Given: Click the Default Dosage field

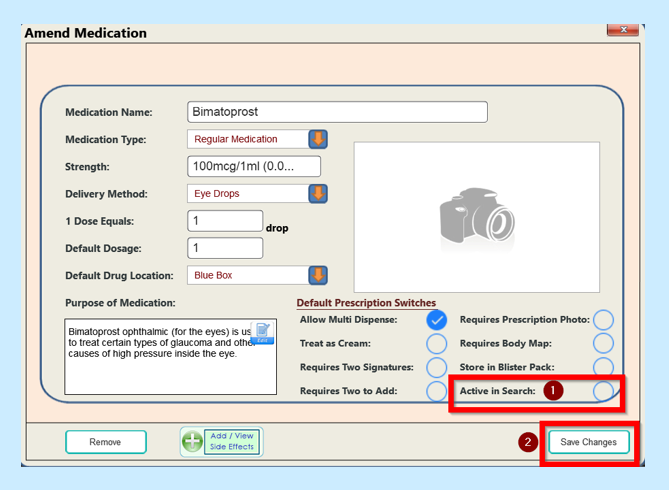Looking at the screenshot, I should click(x=224, y=248).
